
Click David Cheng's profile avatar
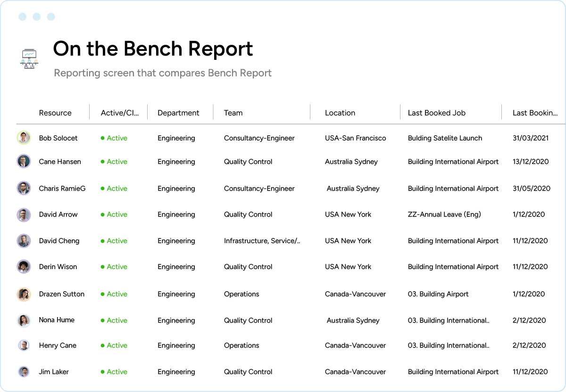(24, 241)
